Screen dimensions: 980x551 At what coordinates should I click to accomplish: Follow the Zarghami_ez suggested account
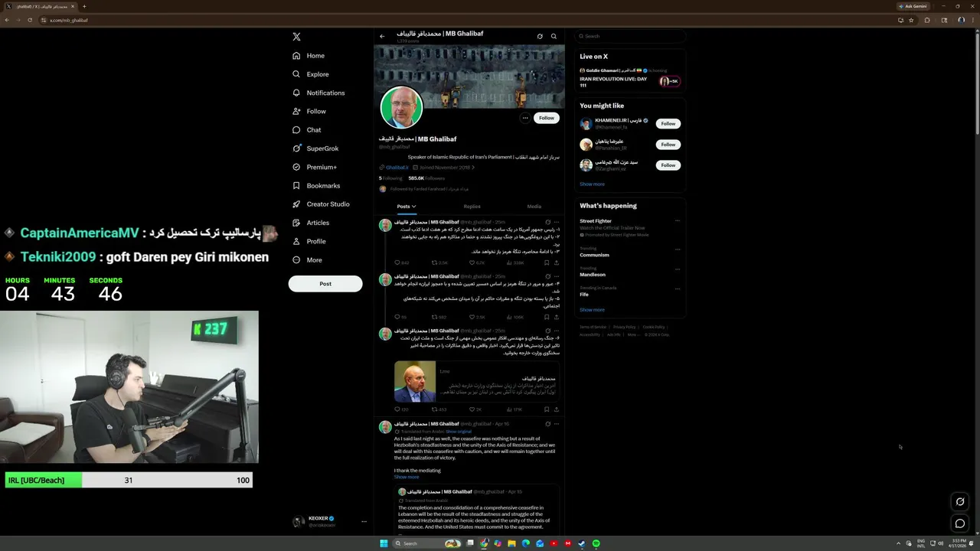tap(668, 165)
